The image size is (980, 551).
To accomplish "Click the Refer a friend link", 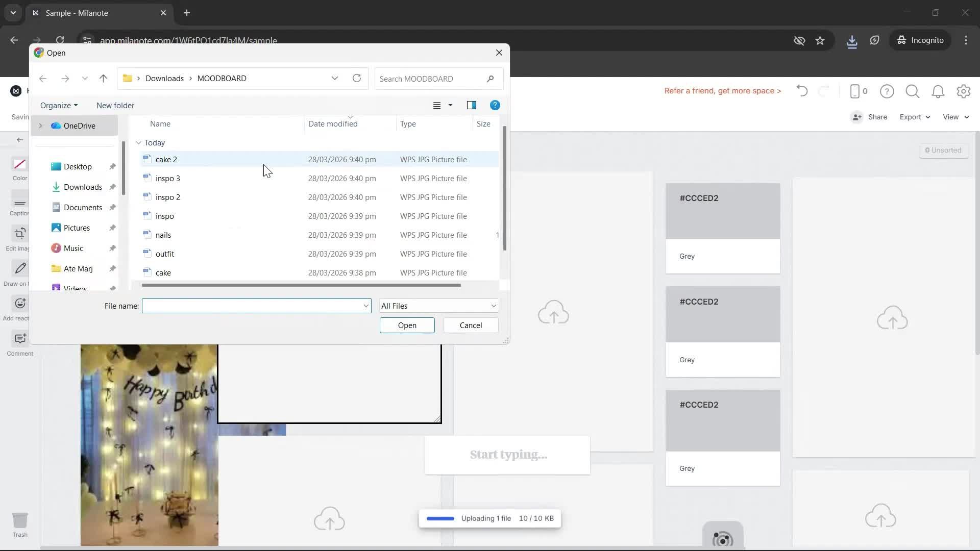I will (x=722, y=91).
